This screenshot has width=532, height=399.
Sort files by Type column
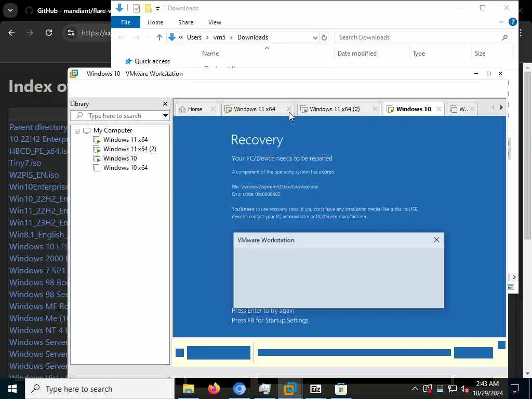click(x=419, y=54)
